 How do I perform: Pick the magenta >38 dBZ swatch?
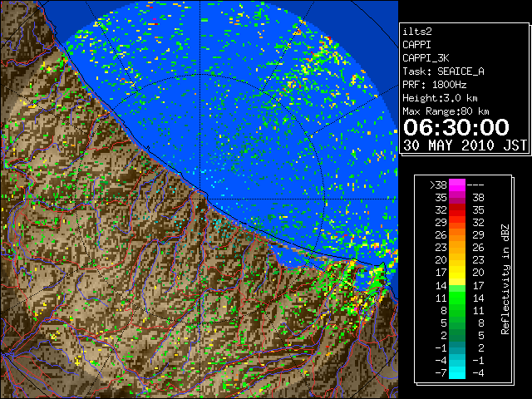tap(457, 185)
